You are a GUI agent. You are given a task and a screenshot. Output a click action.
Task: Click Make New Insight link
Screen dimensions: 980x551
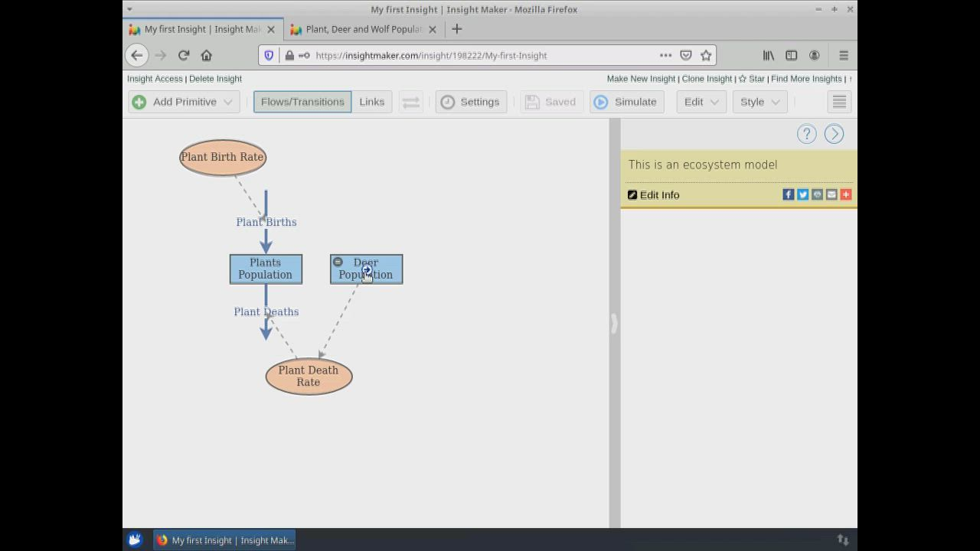pyautogui.click(x=641, y=79)
